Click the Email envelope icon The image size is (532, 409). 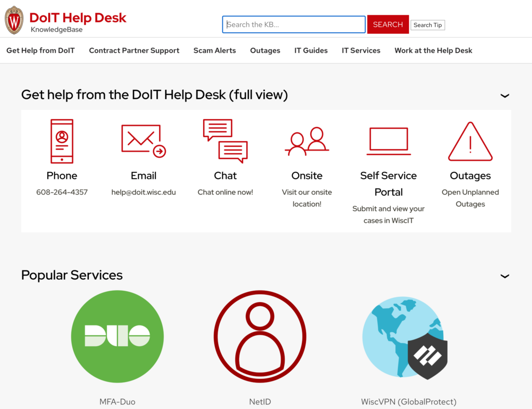(143, 141)
